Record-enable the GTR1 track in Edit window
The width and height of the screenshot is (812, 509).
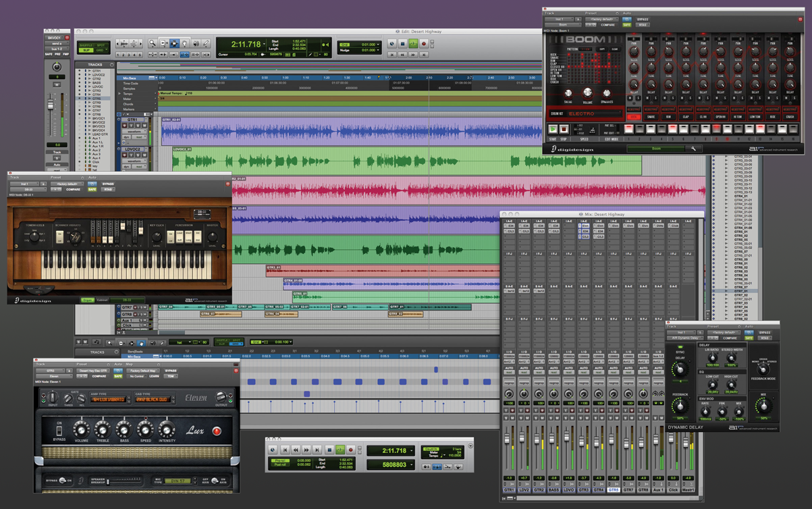(124, 126)
